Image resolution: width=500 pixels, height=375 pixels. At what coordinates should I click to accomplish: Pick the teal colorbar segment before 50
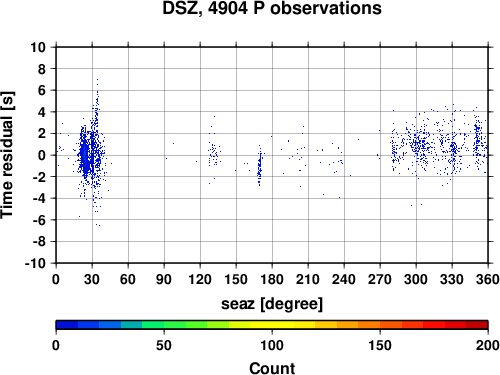pos(132,325)
